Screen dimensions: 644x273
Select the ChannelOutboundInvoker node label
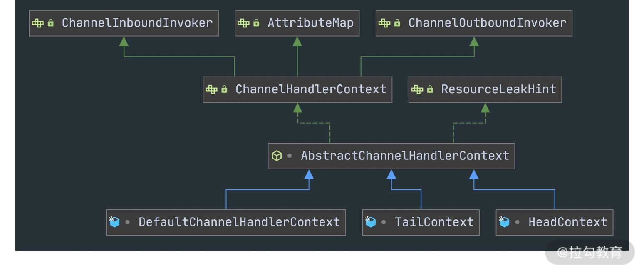point(487,23)
